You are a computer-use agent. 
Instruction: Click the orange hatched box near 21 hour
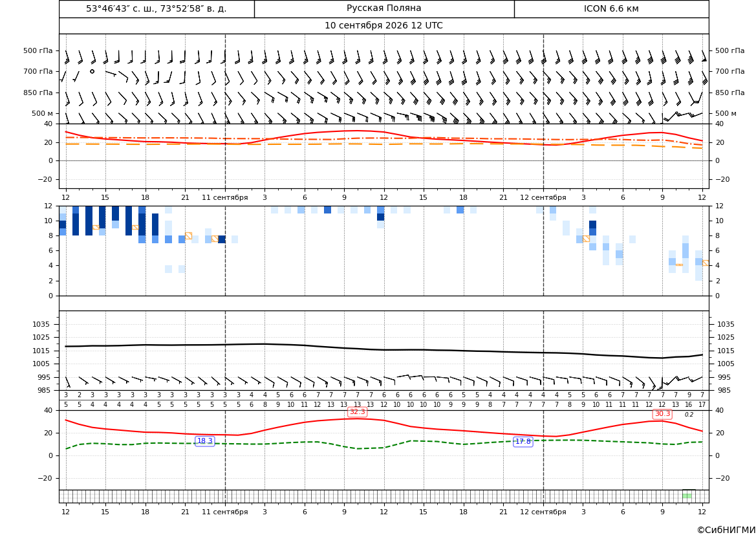(189, 236)
